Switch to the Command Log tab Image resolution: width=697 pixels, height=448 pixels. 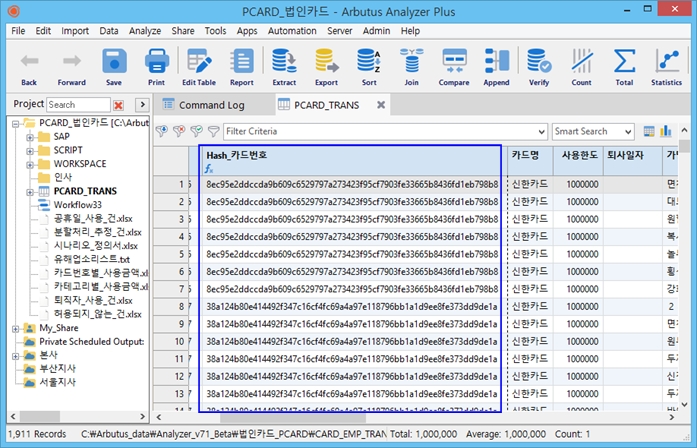click(212, 105)
